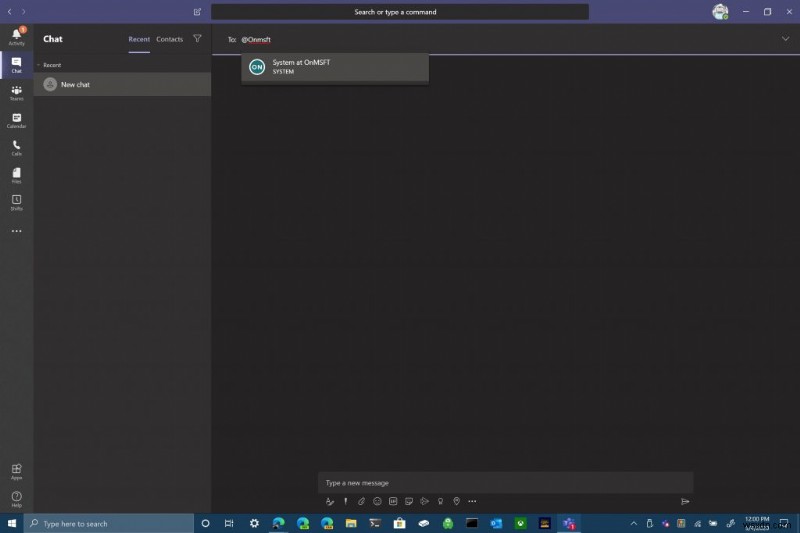Screen dimensions: 800x533
Task: Click the Teams icon on the taskbar
Action: click(x=569, y=523)
